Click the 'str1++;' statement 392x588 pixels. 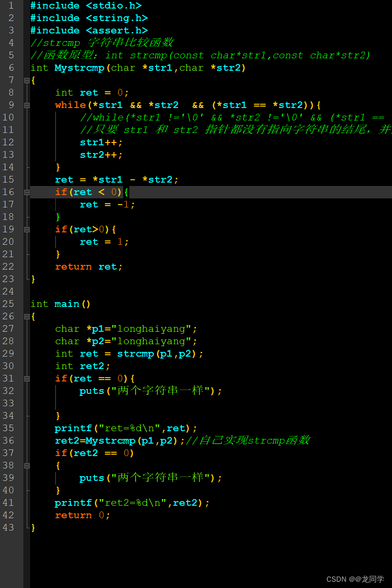pyautogui.click(x=101, y=142)
